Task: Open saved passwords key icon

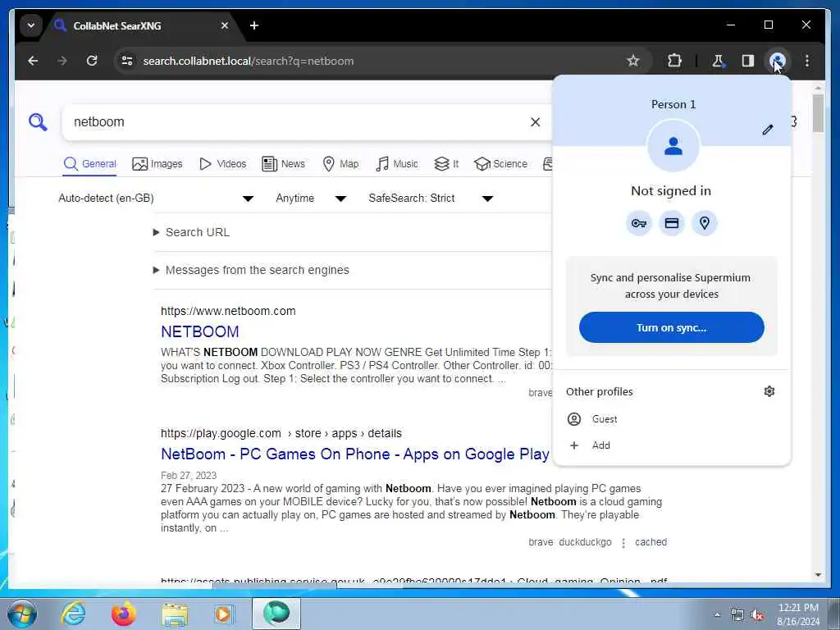Action: point(638,223)
